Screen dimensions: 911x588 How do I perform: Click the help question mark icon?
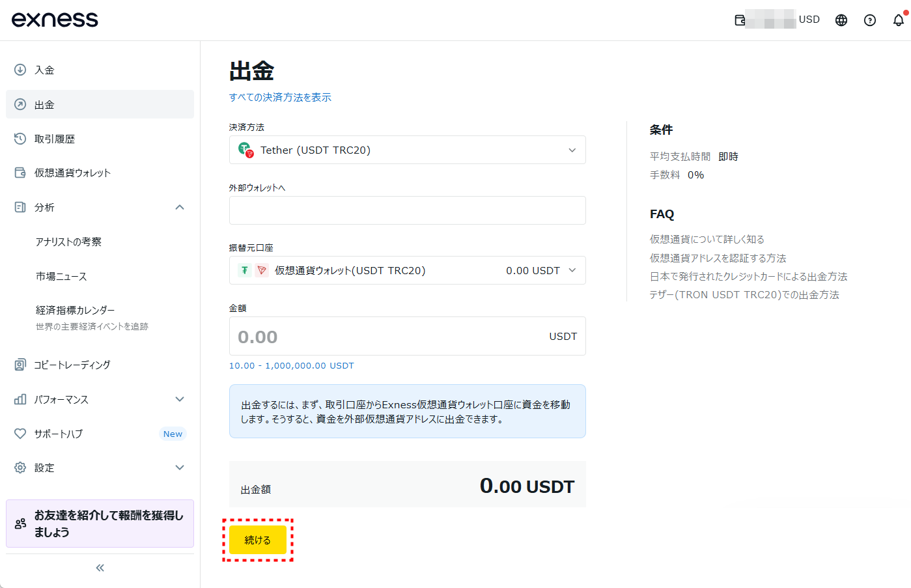[x=870, y=20]
